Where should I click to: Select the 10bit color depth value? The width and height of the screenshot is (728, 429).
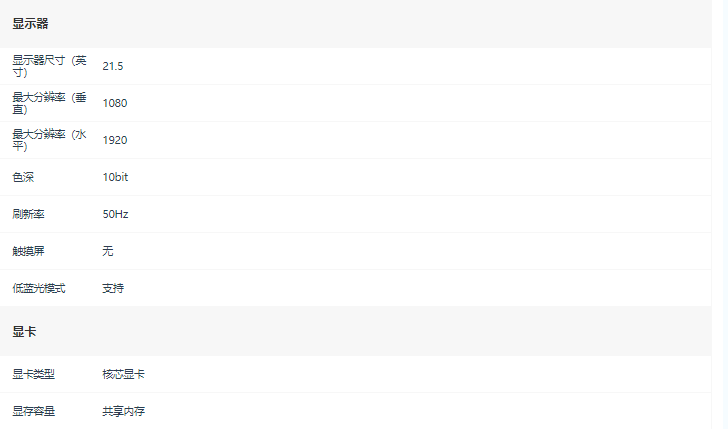[x=115, y=177]
